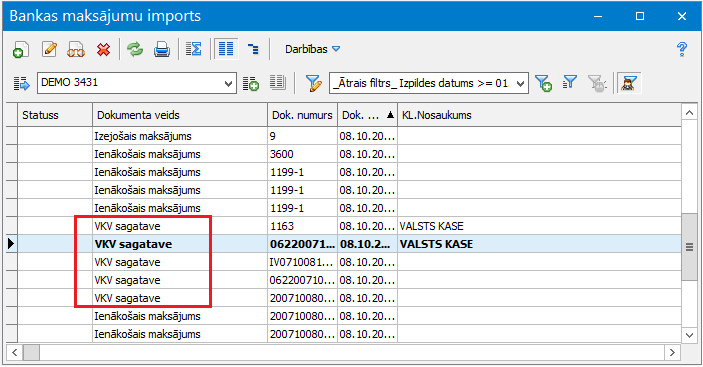The image size is (703, 367).
Task: Click the sigma totals icon
Action: (x=193, y=49)
